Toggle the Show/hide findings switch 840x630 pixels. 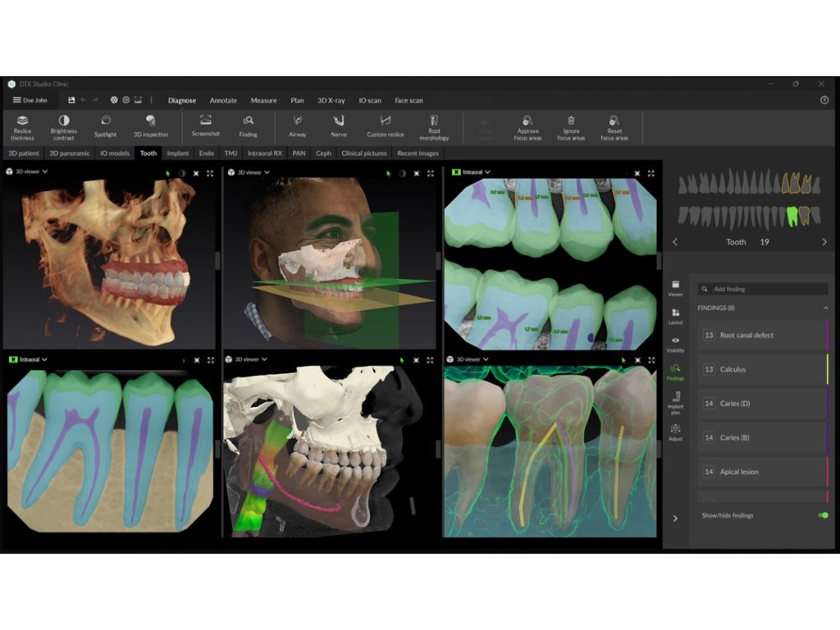pyautogui.click(x=822, y=515)
